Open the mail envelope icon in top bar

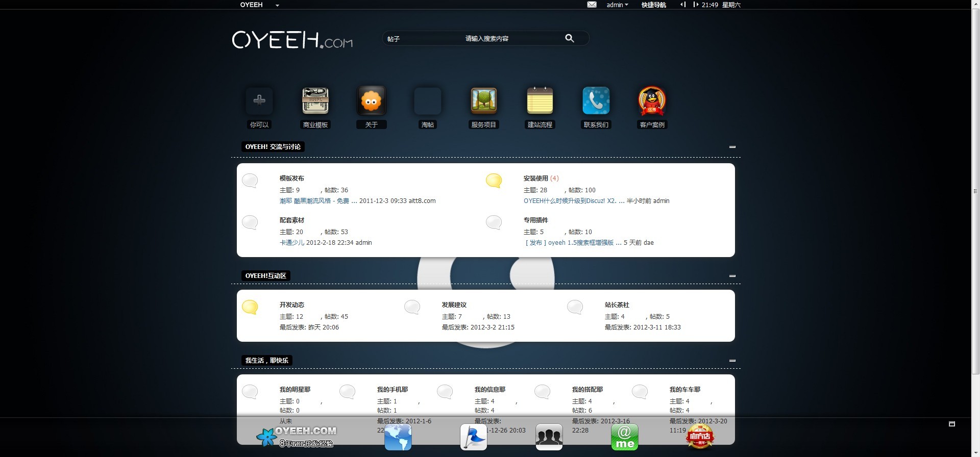pyautogui.click(x=592, y=5)
